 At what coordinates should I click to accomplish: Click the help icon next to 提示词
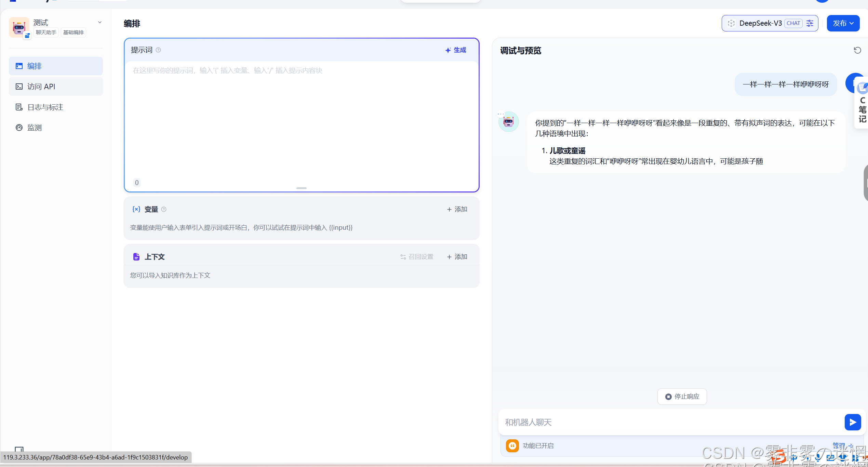(x=158, y=50)
